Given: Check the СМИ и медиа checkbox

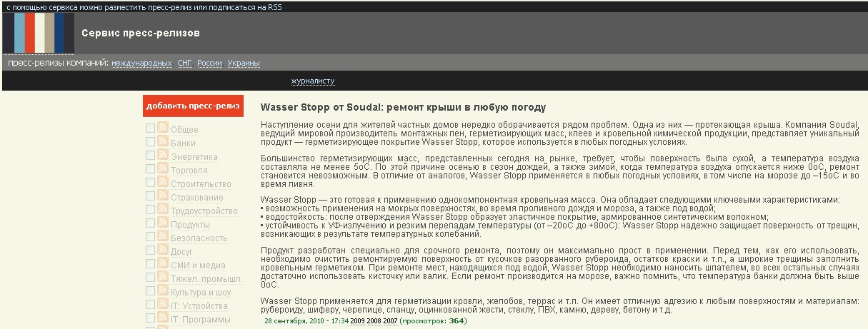Looking at the screenshot, I should coord(151,264).
